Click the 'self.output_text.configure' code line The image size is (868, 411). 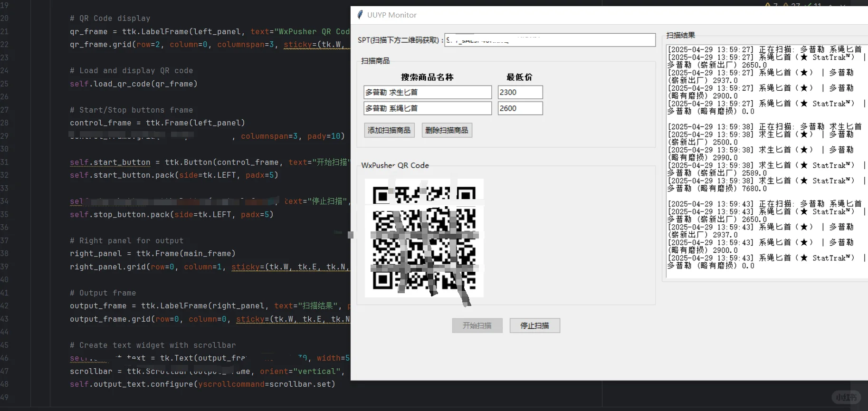point(202,384)
